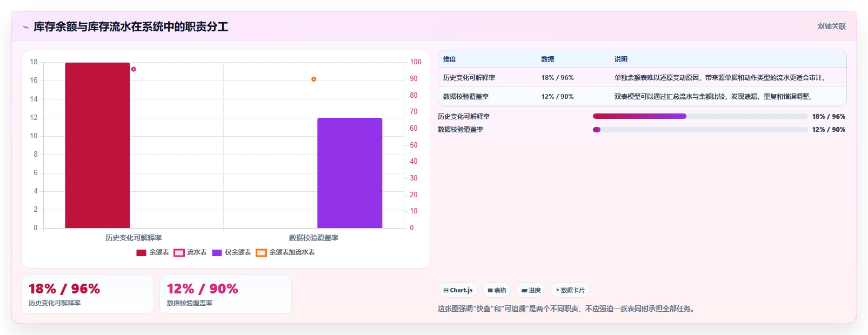Click the pink-outlined 流水表 legend swatch
The width and height of the screenshot is (868, 335).
pyautogui.click(x=179, y=253)
